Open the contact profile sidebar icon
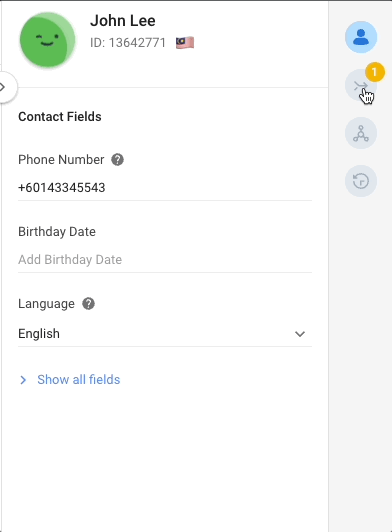Viewport: 392px width, 532px height. click(x=361, y=37)
